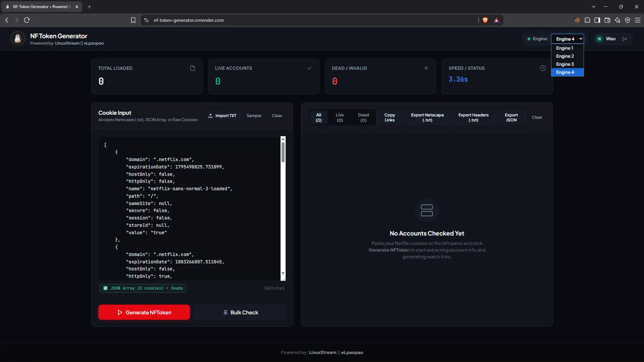Click the file icon in Total Loaded card
Screen dimensions: 644x362
[x=193, y=68]
